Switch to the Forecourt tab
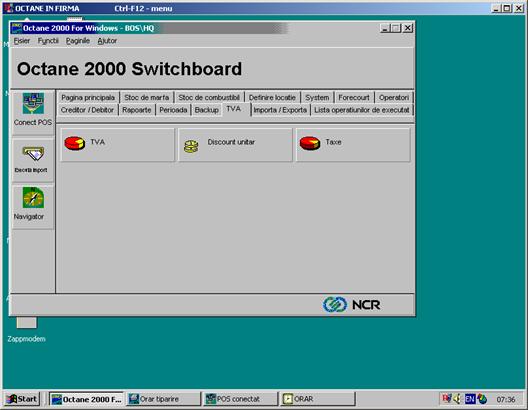 point(354,97)
